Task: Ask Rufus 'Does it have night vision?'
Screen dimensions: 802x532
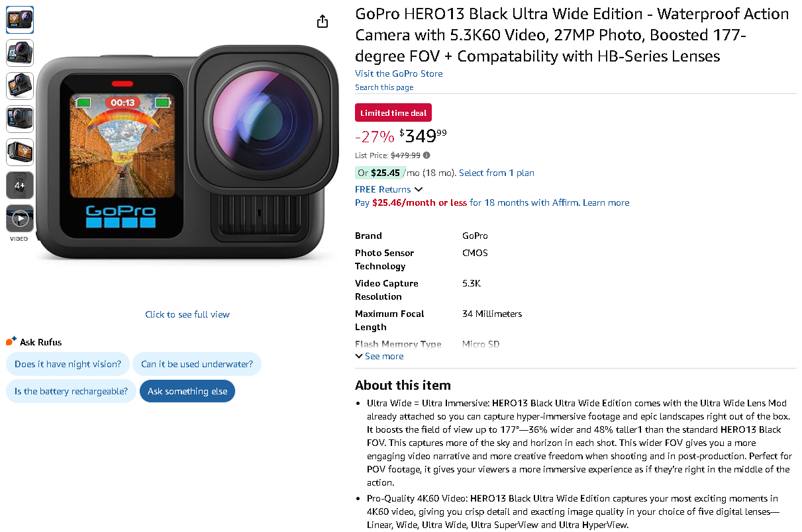Action: (68, 364)
